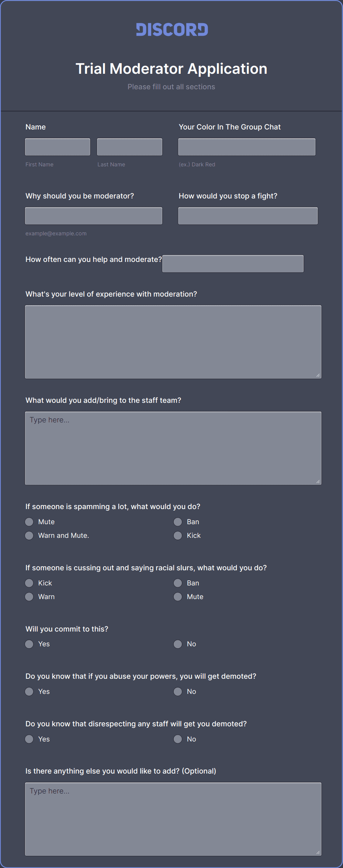Choose 'Kick' for the spamming question
343x868 pixels.
pos(178,535)
